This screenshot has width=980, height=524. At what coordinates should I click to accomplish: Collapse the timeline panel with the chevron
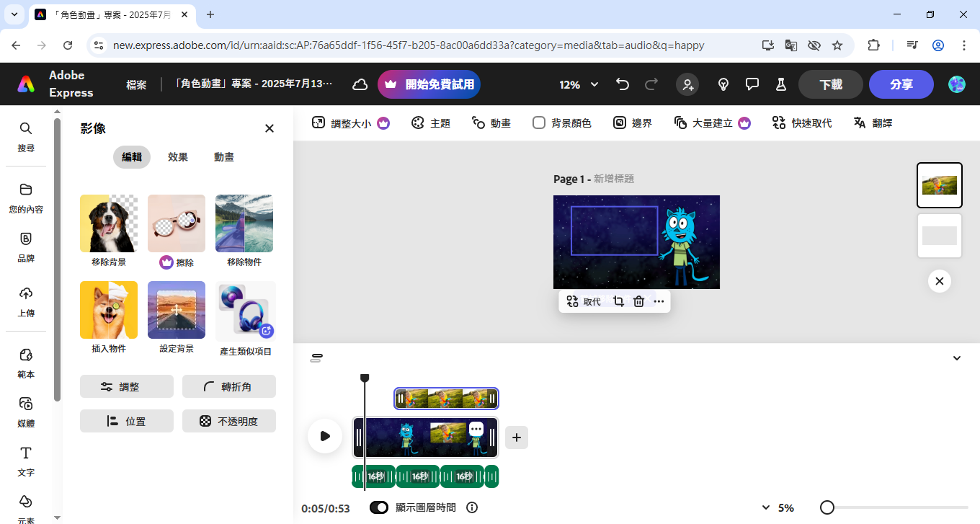click(x=957, y=358)
